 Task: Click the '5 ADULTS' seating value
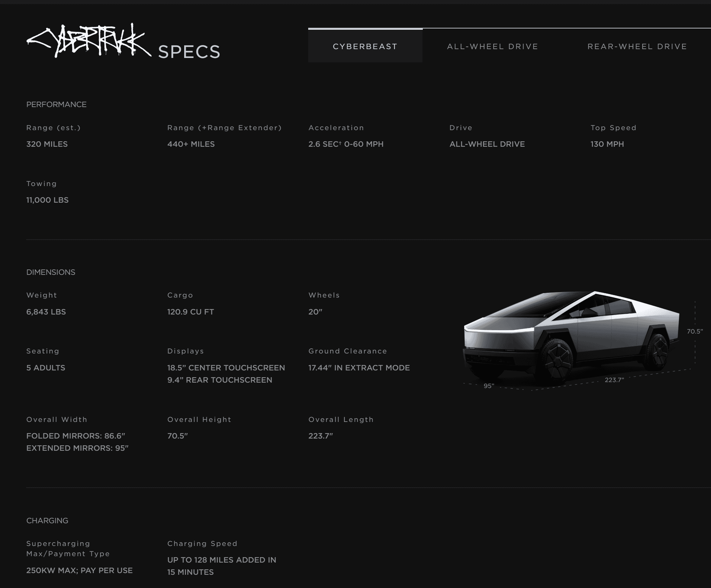click(x=46, y=368)
